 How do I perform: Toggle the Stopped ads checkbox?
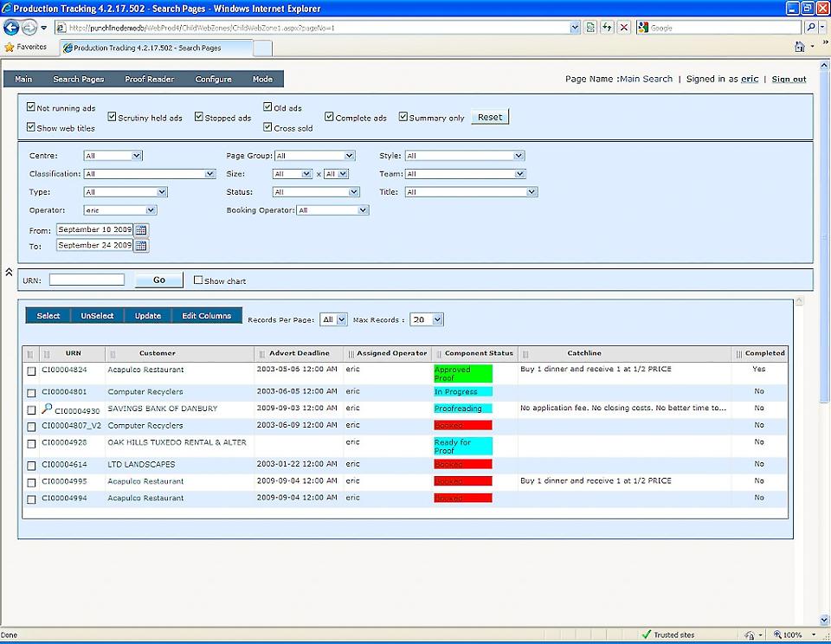coord(199,117)
